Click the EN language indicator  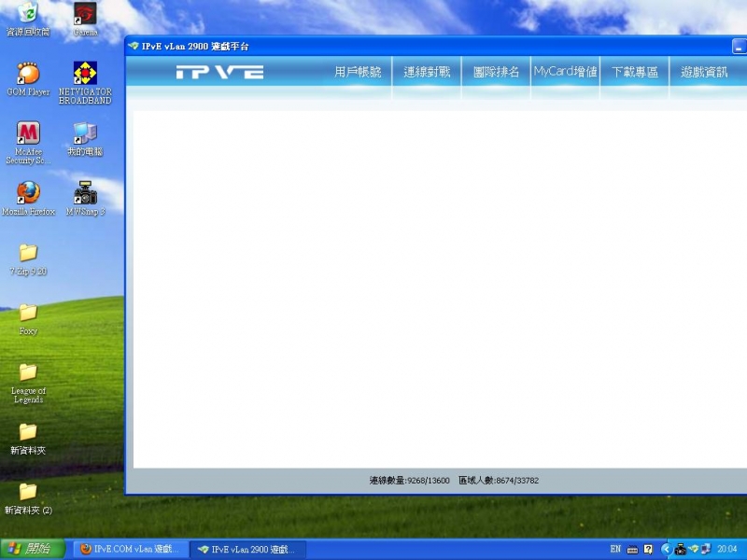615,549
